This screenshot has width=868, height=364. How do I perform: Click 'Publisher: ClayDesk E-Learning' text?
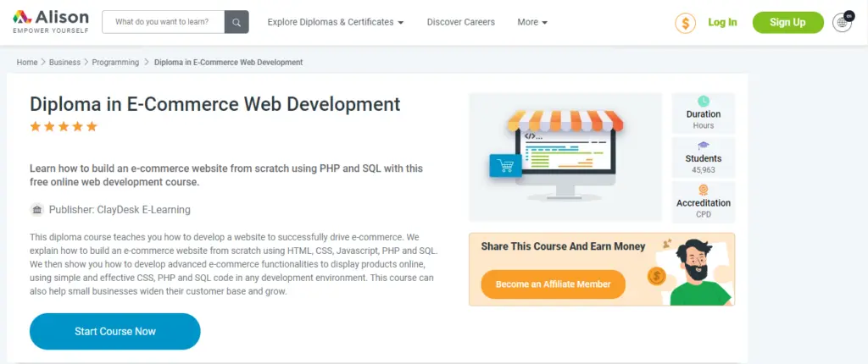pyautogui.click(x=120, y=210)
